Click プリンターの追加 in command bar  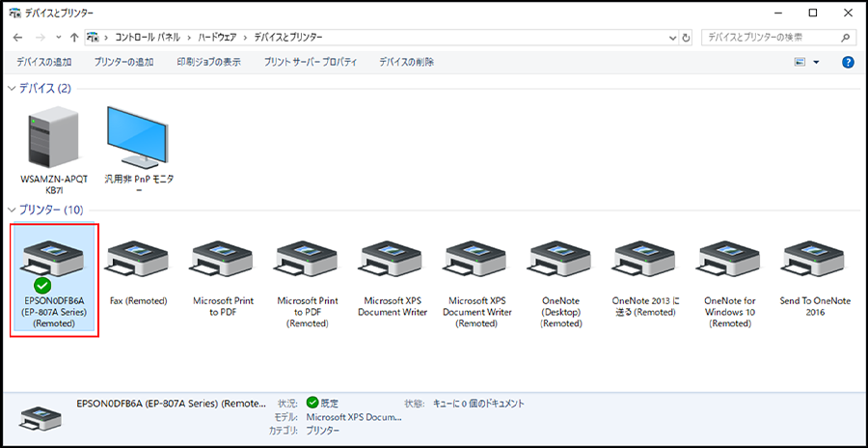124,62
